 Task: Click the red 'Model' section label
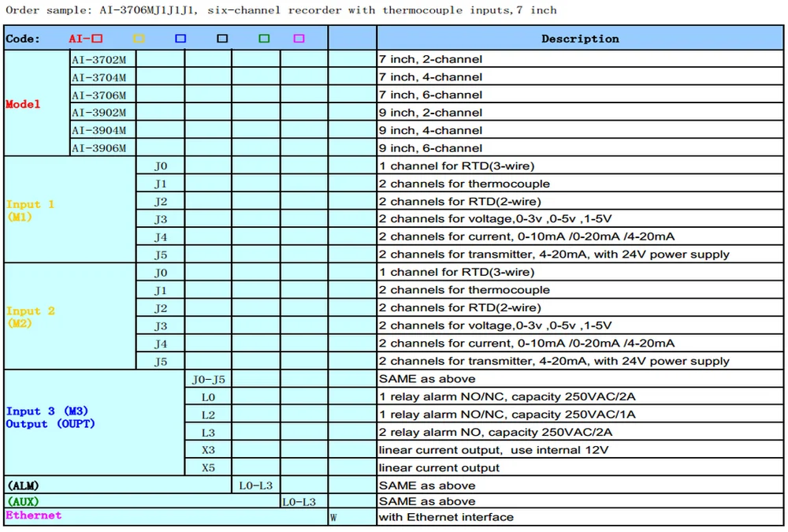[23, 104]
